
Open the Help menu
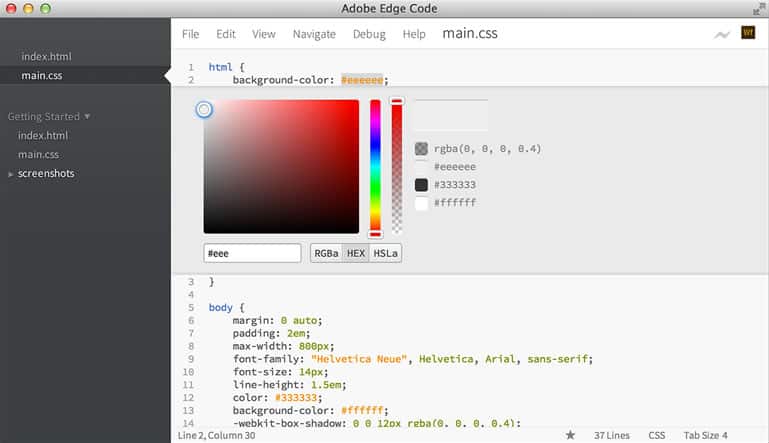tap(414, 34)
